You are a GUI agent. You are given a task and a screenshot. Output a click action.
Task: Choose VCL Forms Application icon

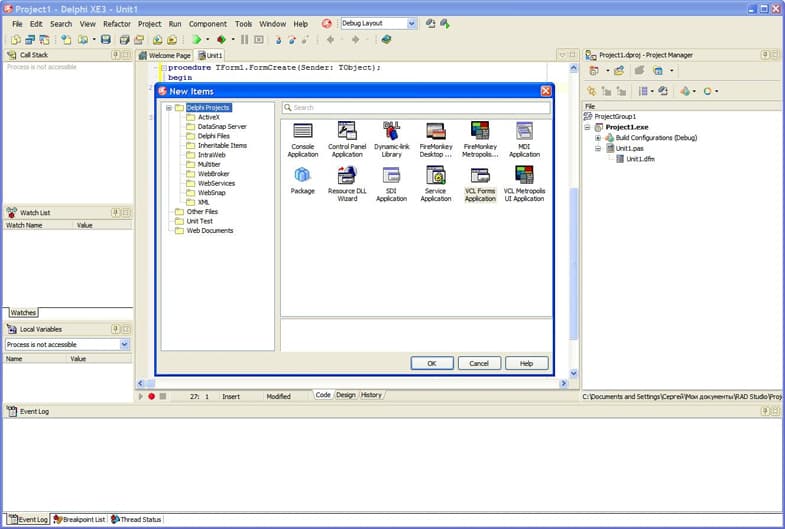480,184
